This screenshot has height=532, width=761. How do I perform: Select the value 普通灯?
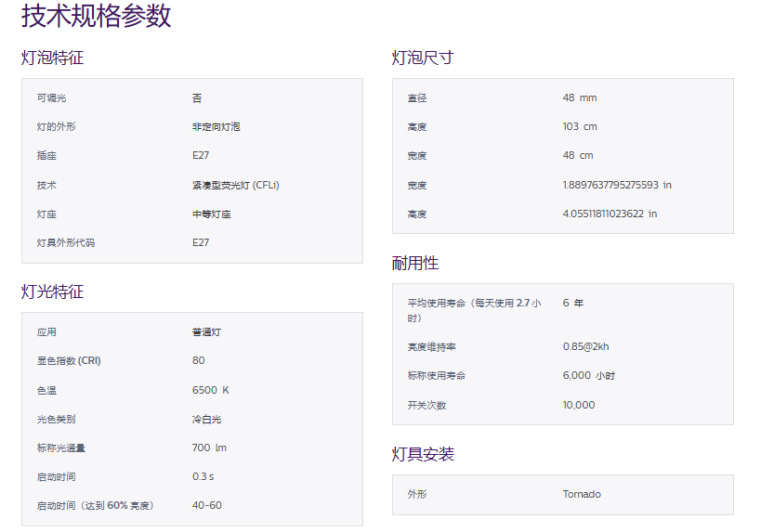tap(207, 332)
